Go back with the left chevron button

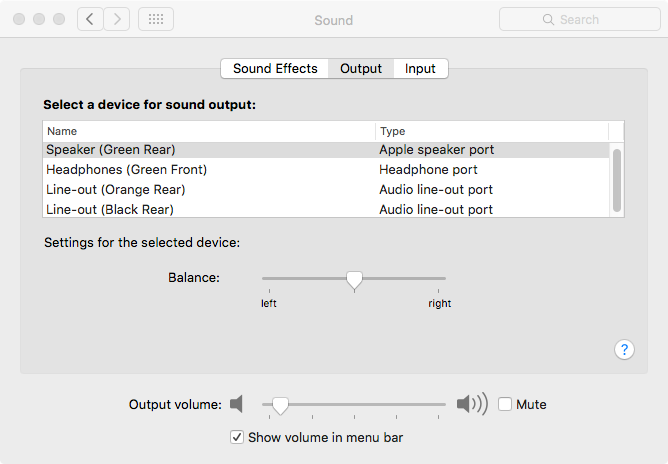tap(90, 19)
